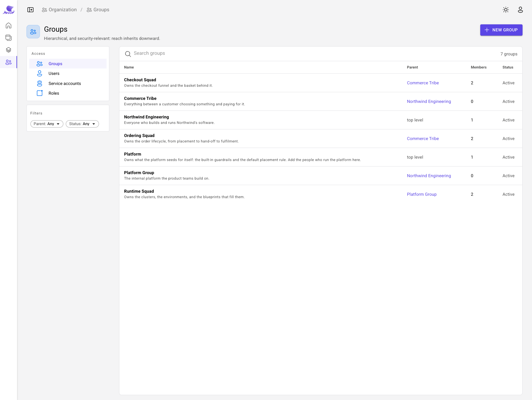
Task: Click the Status column header
Action: pos(508,67)
